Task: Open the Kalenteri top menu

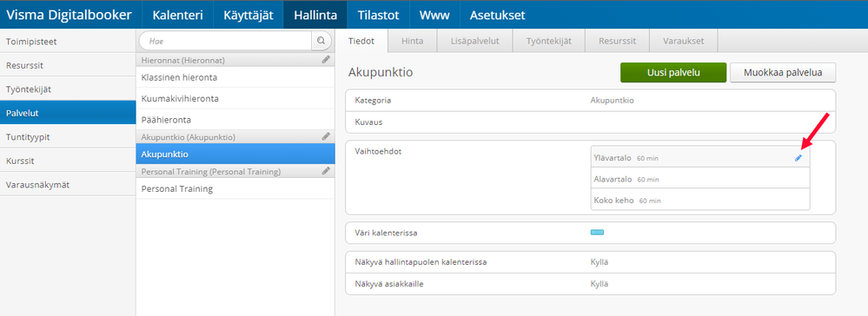Action: (x=178, y=15)
